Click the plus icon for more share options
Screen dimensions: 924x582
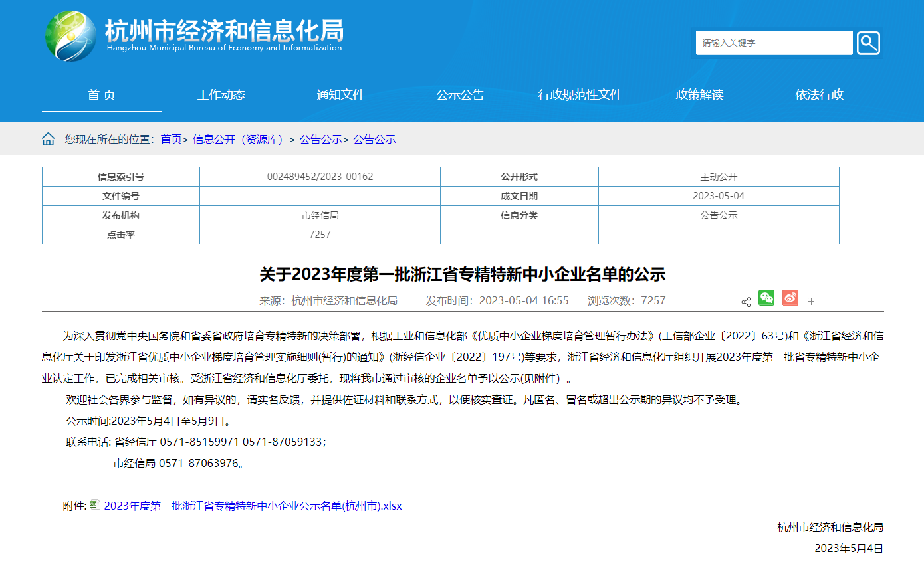[x=811, y=301]
